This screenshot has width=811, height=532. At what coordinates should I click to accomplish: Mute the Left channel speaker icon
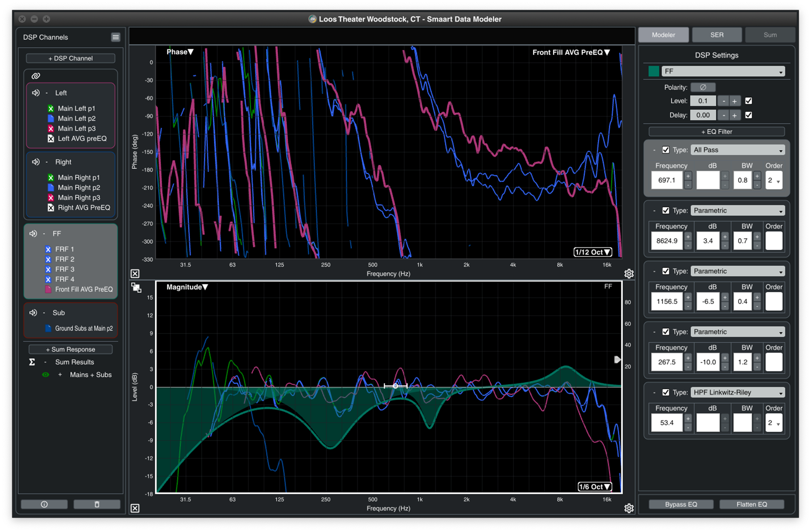[x=36, y=93]
